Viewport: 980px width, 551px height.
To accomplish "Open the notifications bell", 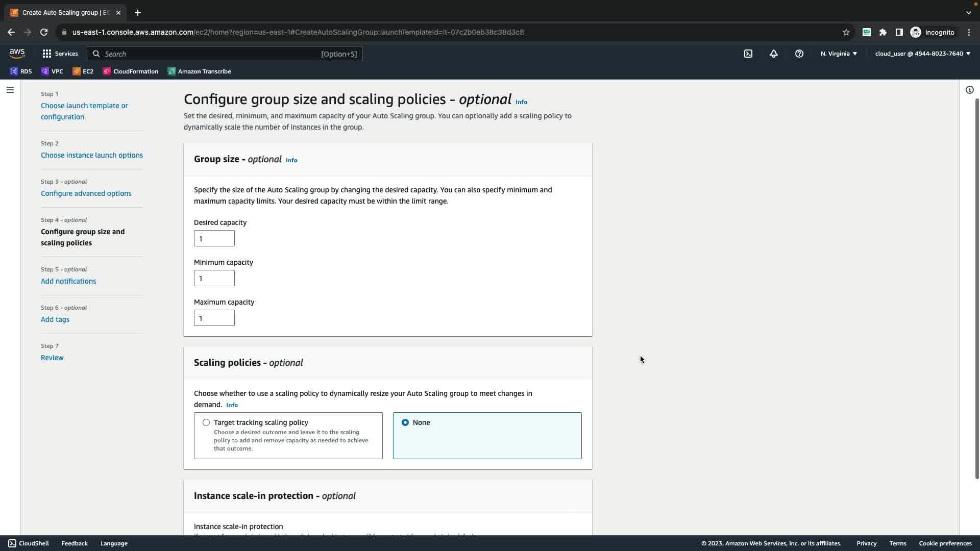I will tap(774, 54).
